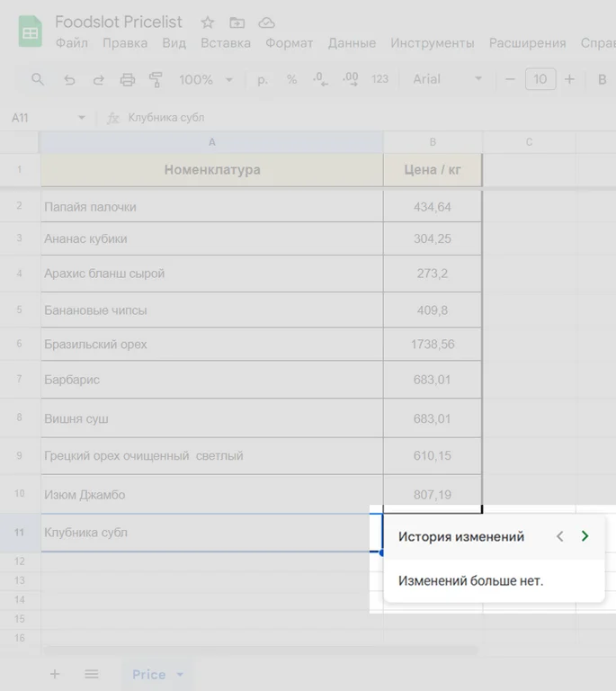Expand the name box A11 dropdown
The image size is (616, 691).
tap(81, 118)
